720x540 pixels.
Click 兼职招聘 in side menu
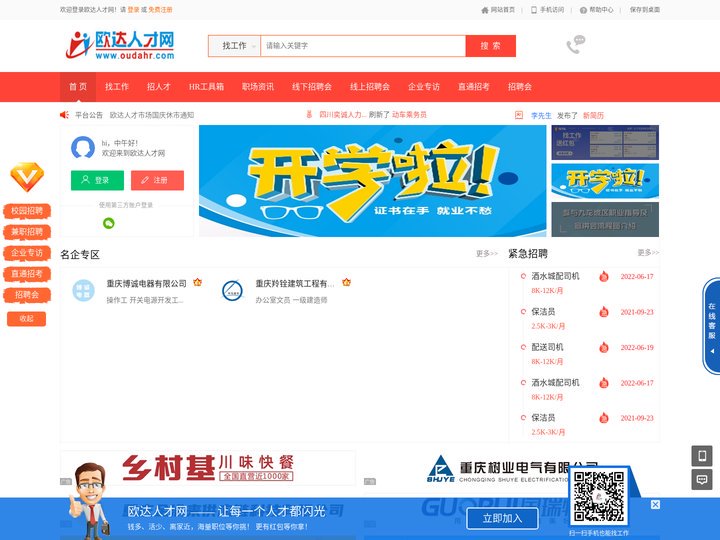pyautogui.click(x=27, y=232)
